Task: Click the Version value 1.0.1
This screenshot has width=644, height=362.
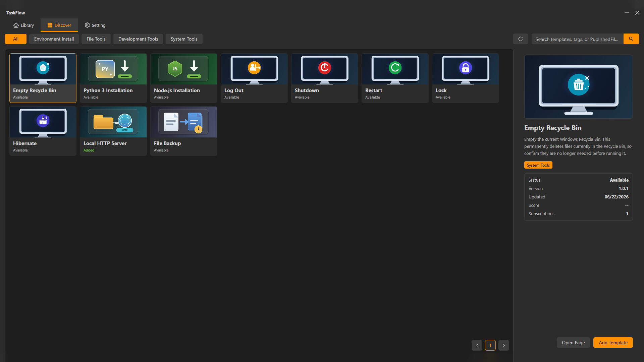Action: [623, 188]
